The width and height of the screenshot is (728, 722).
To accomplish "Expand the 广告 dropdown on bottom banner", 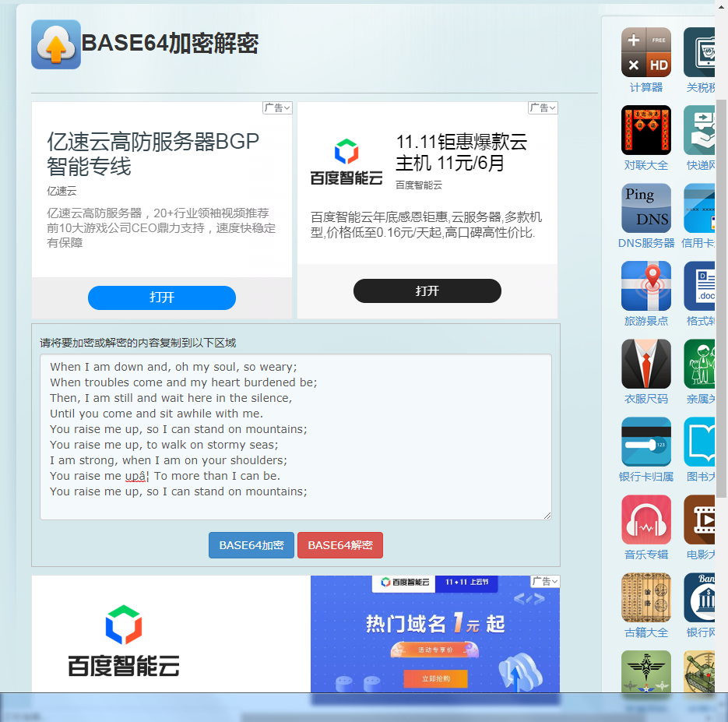I will click(545, 581).
